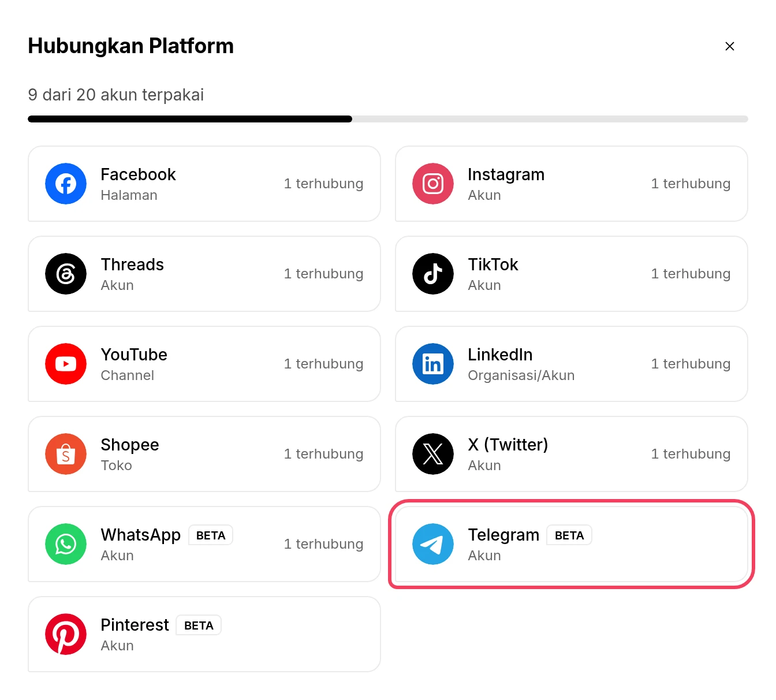
Task: Select the 'Shopee' platform name
Action: click(x=129, y=445)
